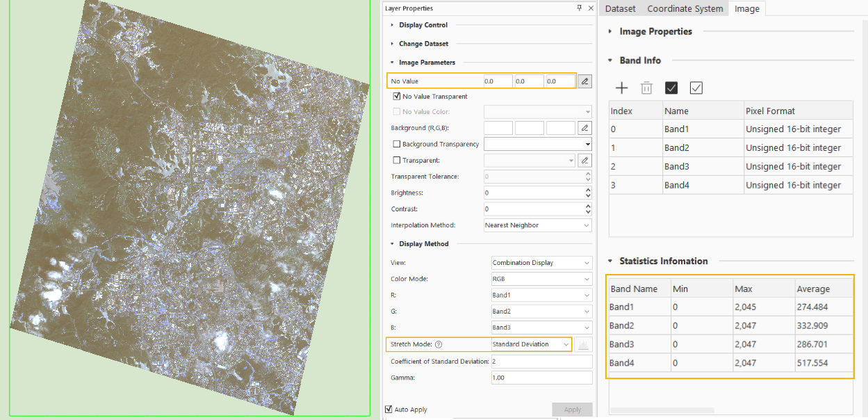Open the Interpolation Method dropdown
Image resolution: width=868 pixels, height=420 pixels.
pos(537,225)
